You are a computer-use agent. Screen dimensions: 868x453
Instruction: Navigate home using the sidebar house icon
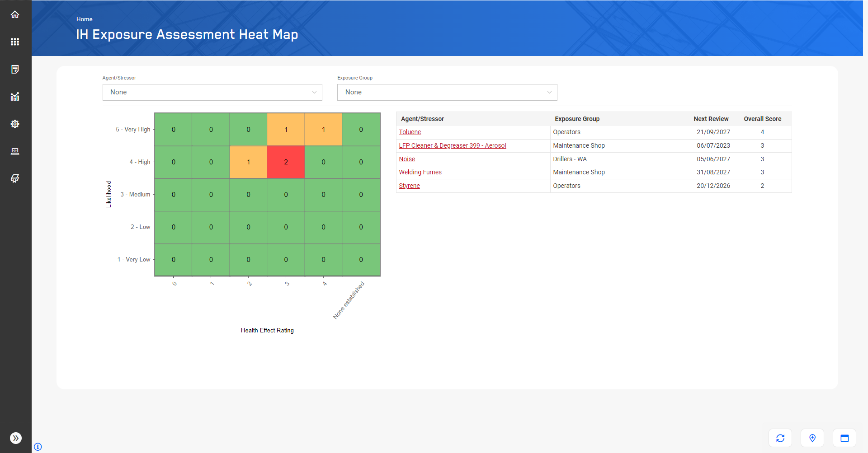(15, 14)
